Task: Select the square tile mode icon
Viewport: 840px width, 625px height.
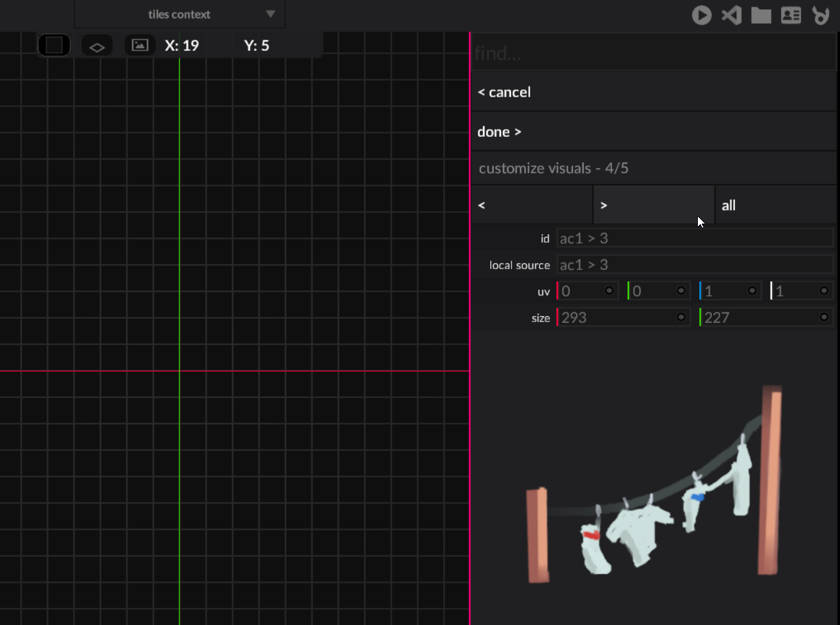Action: (x=54, y=46)
